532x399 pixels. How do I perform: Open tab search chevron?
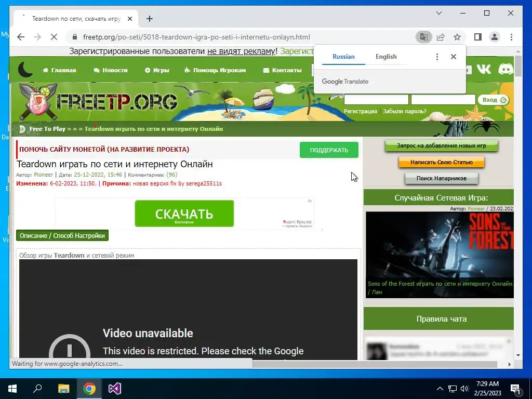click(438, 13)
